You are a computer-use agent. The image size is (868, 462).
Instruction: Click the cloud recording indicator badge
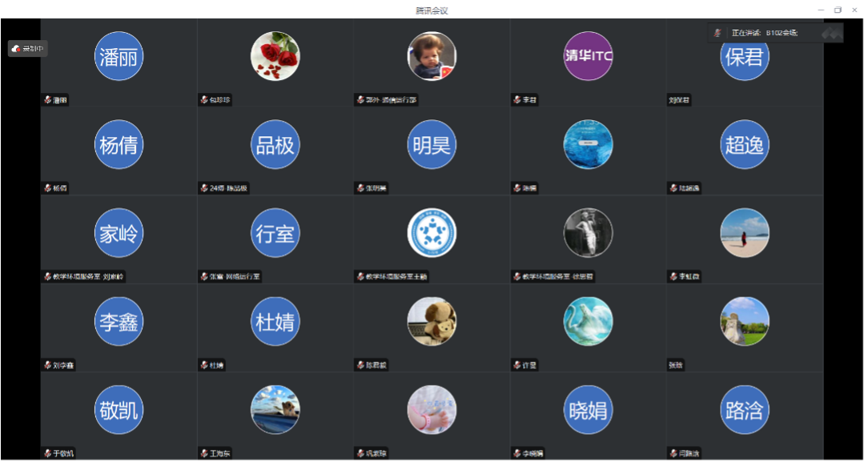pyautogui.click(x=28, y=49)
